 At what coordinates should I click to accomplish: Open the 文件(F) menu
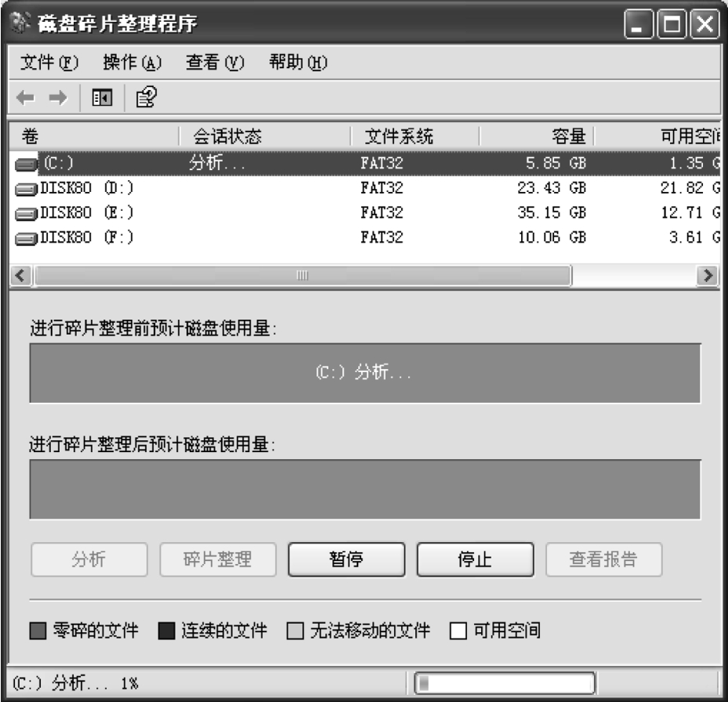click(x=49, y=62)
